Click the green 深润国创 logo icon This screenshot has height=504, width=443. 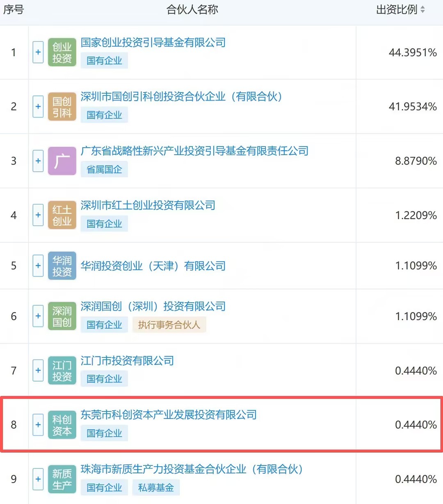[x=62, y=316]
